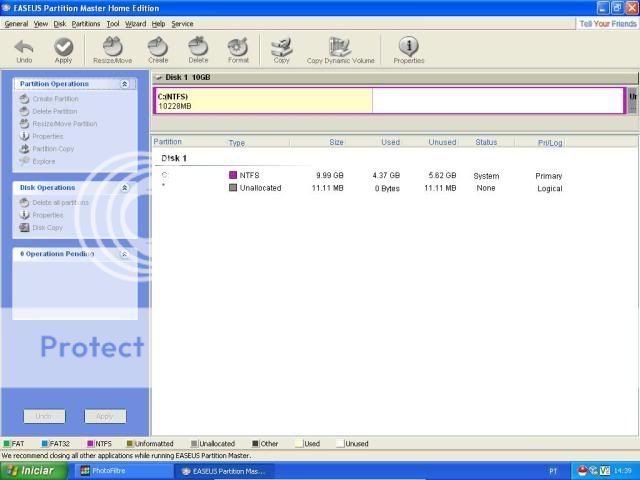Viewport: 640px width, 480px height.
Task: Click the Delete partition toolbar icon
Action: pos(198,51)
